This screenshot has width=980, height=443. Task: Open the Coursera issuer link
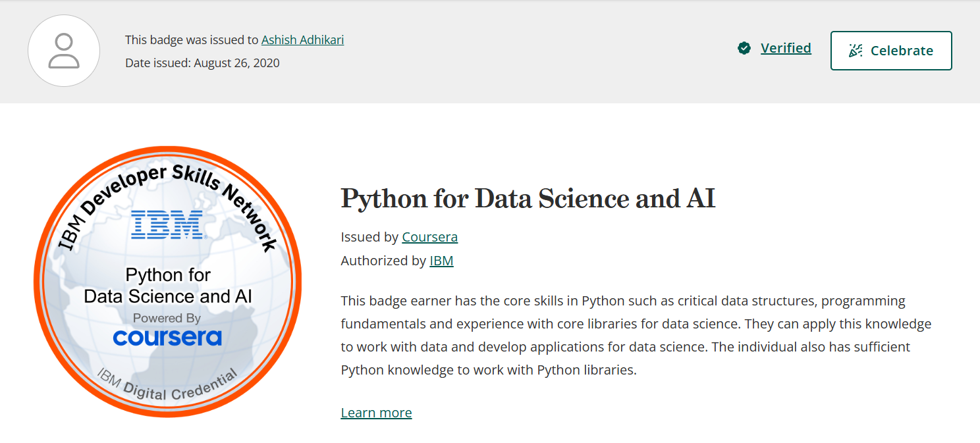pyautogui.click(x=429, y=237)
